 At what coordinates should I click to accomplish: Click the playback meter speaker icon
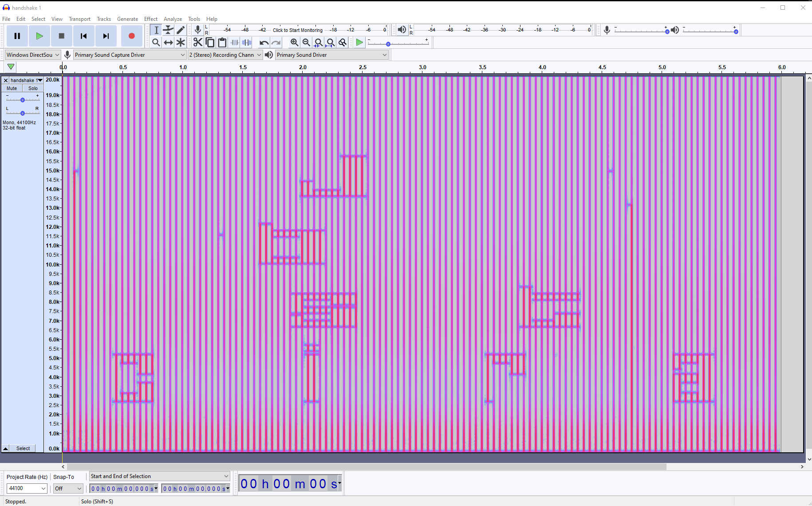coord(402,30)
